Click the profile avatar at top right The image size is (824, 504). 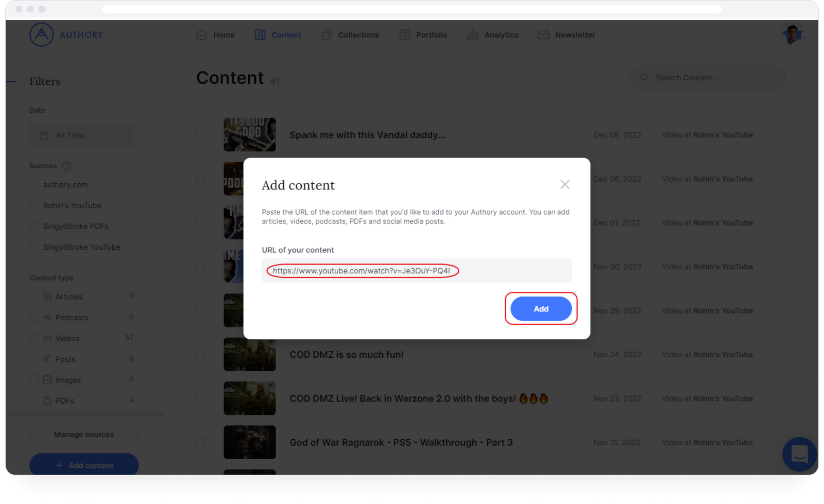click(x=793, y=34)
